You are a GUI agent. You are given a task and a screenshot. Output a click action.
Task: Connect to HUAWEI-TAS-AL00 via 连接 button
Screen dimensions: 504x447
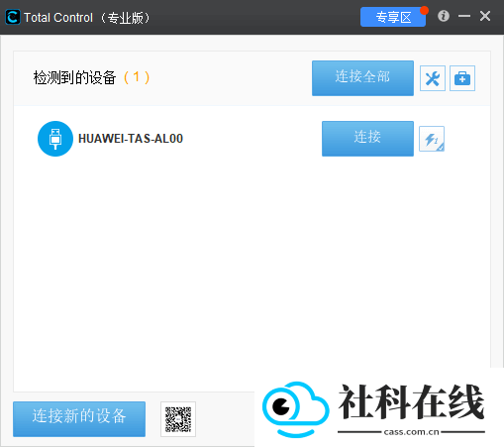click(x=367, y=139)
